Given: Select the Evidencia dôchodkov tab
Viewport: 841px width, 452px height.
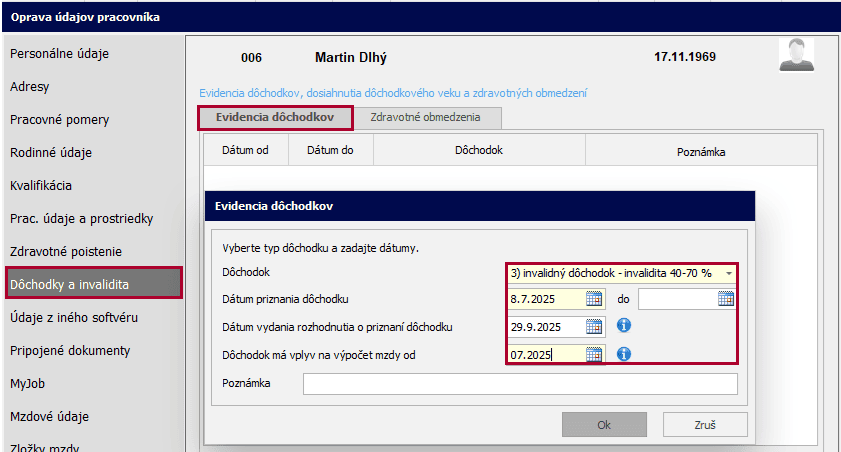Looking at the screenshot, I should 275,117.
